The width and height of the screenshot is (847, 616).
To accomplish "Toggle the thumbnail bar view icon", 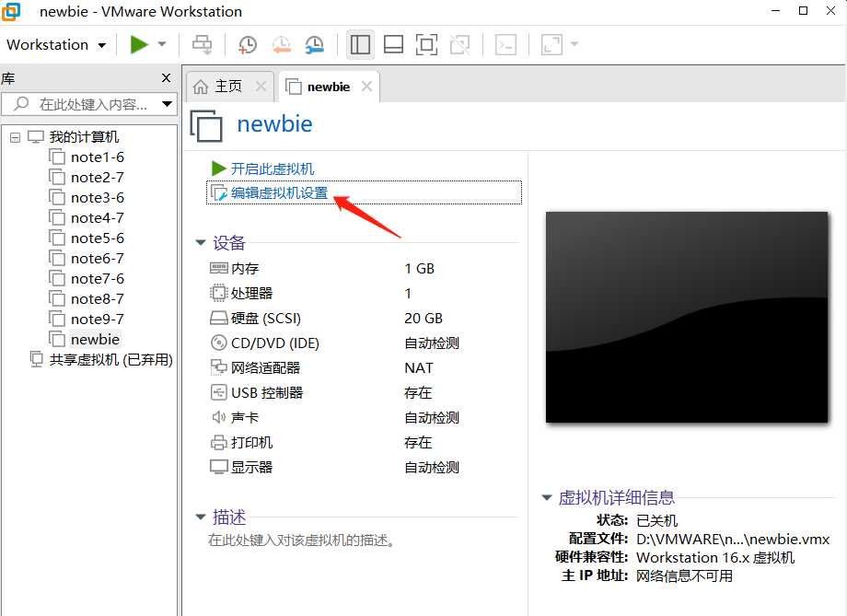I will tap(393, 44).
